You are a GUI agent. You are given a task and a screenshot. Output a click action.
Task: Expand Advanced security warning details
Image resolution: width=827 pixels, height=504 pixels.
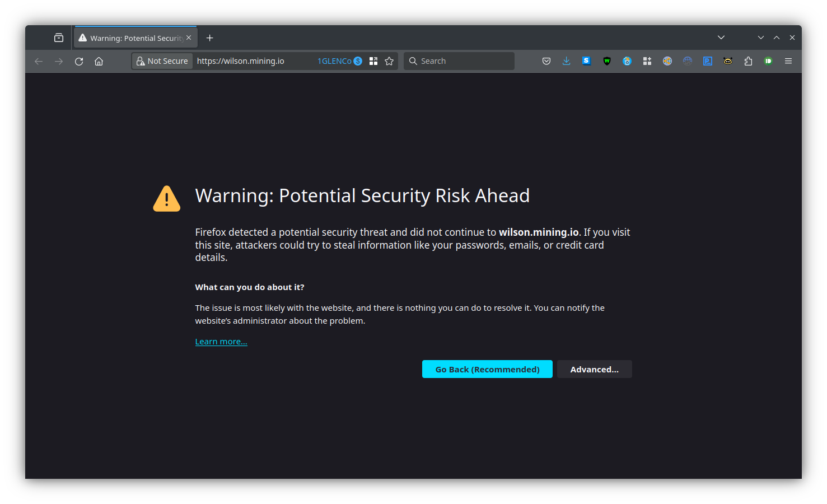[594, 370]
